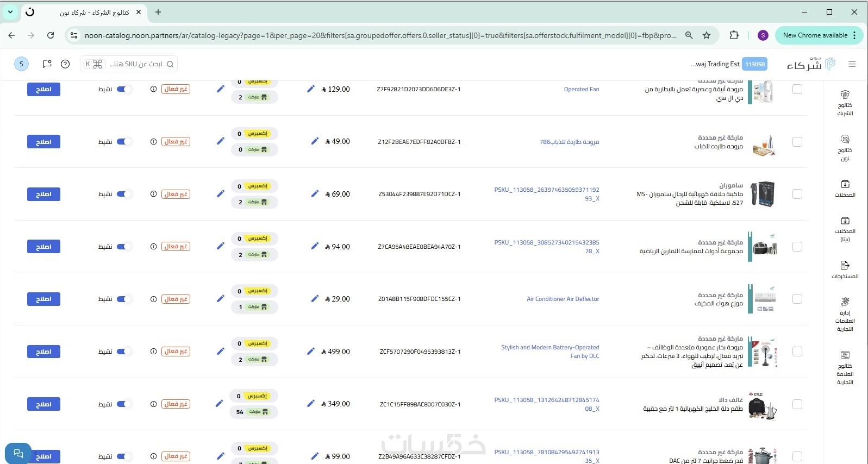Screen dimensions: 868x464
Task: Click the fix button in the 29.00 row
Action: tap(43, 299)
